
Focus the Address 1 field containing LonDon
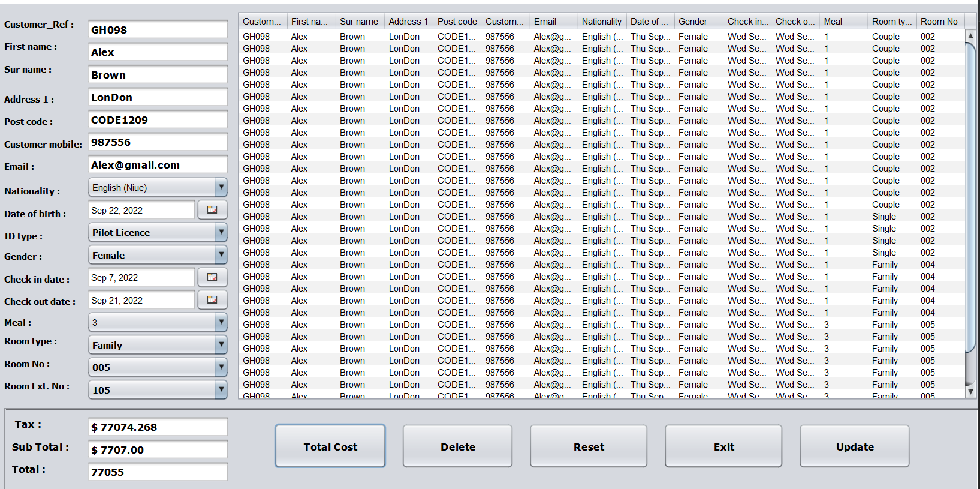click(x=158, y=97)
